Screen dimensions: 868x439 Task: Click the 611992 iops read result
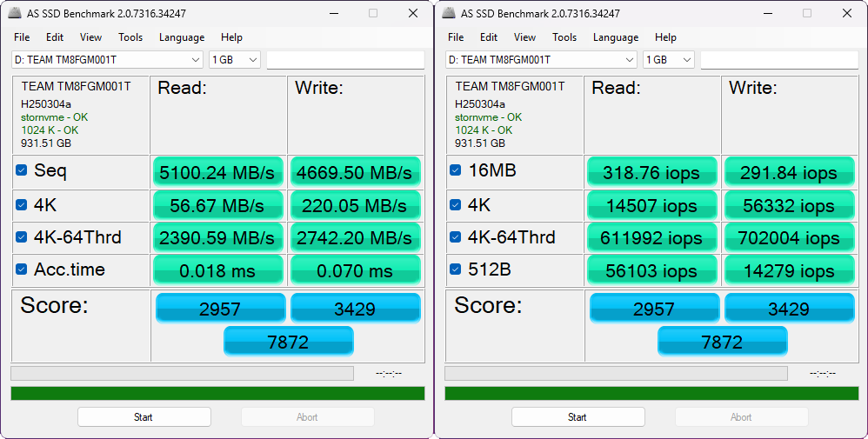click(651, 237)
